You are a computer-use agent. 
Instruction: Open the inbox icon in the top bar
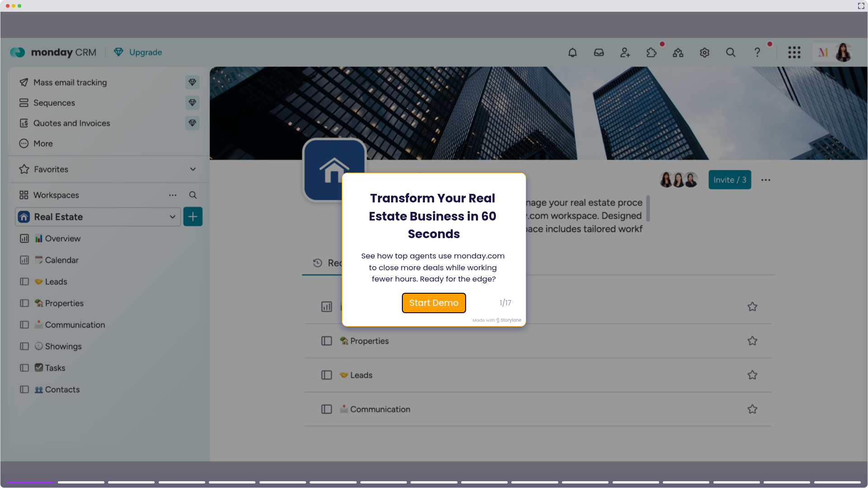point(598,52)
